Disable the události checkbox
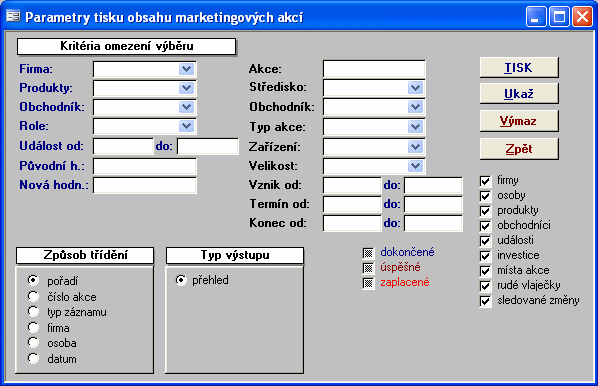The image size is (598, 386). tap(485, 241)
